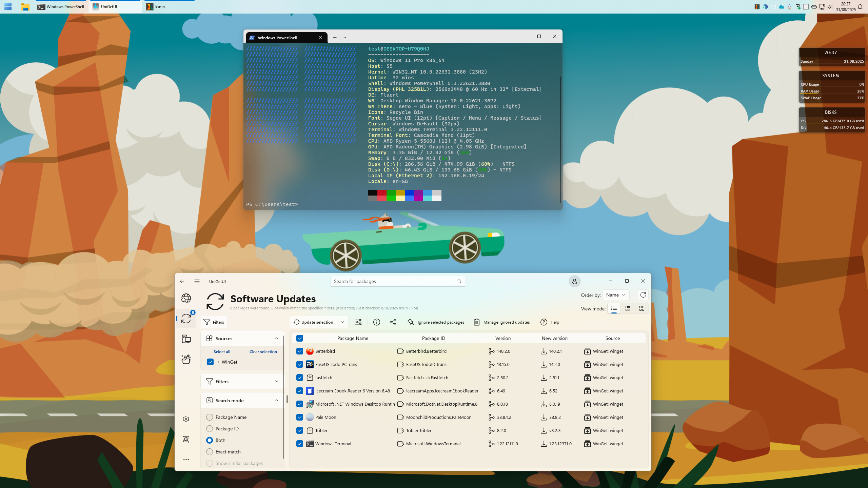Collapse the Search mode panel

click(277, 401)
